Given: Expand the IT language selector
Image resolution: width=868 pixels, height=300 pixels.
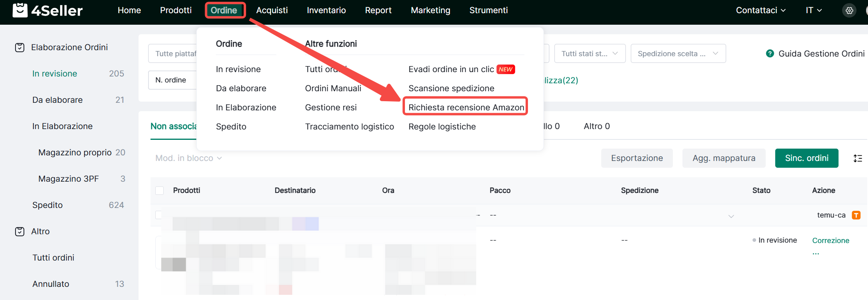Looking at the screenshot, I should coord(813,10).
